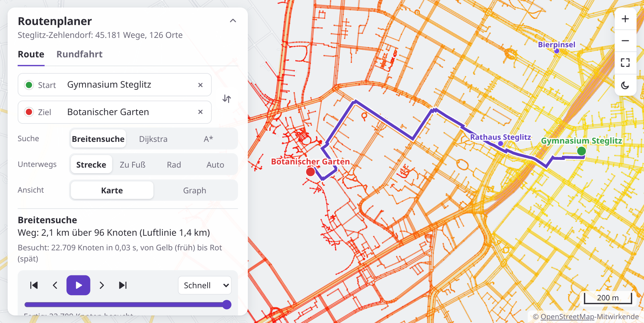The height and width of the screenshot is (323, 644).
Task: Zoom in on the map
Action: 625,19
